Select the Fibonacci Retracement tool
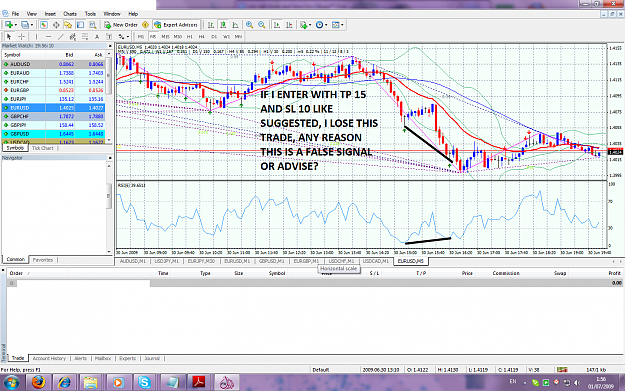The height and width of the screenshot is (391, 625). click(x=85, y=37)
